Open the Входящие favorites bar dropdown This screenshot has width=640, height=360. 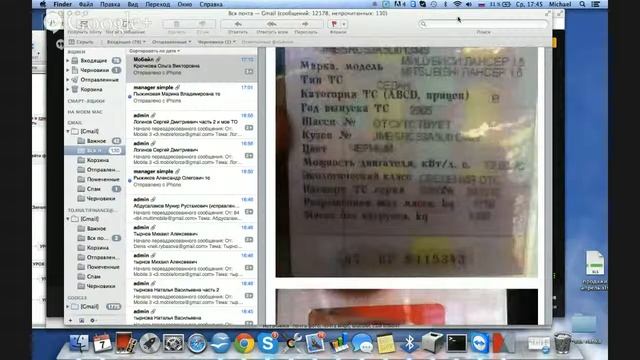coord(126,42)
